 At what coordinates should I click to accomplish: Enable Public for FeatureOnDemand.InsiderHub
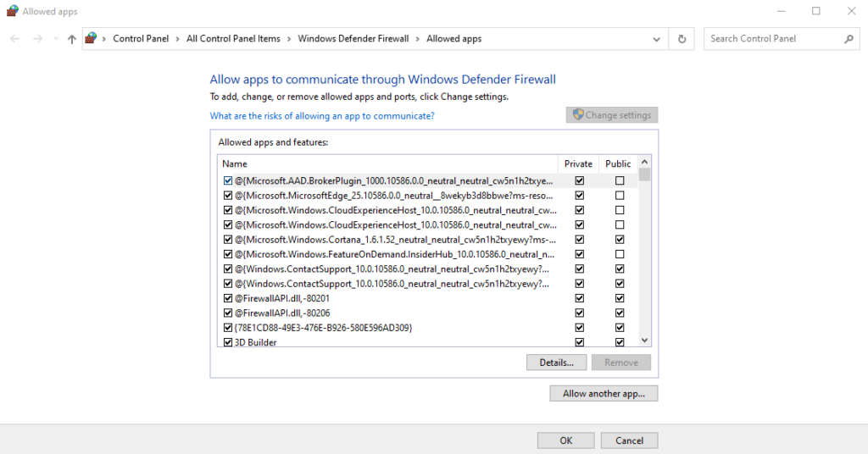620,254
